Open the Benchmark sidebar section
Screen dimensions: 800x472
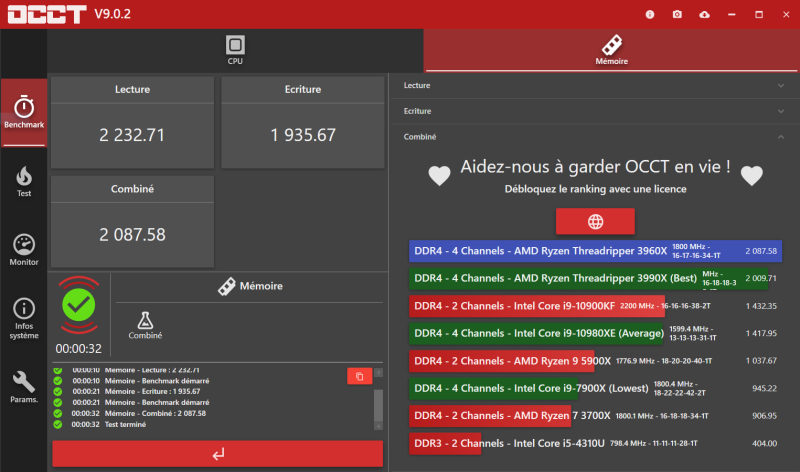[23, 112]
